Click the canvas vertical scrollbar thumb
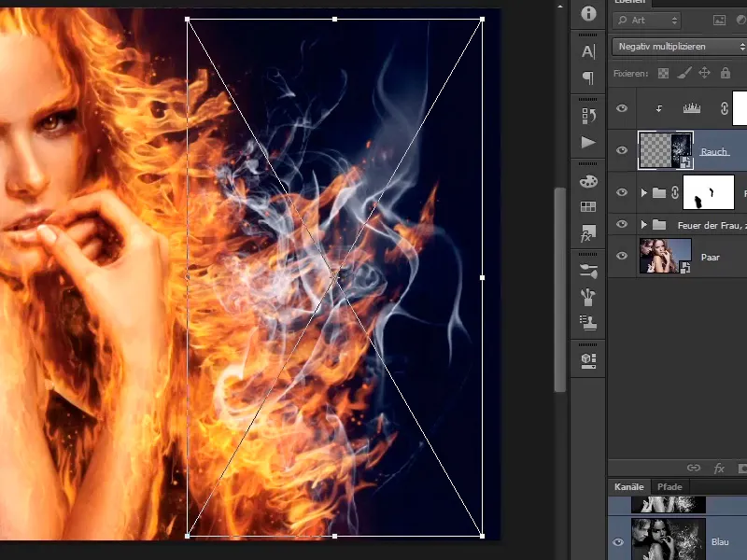Viewport: 747px width, 560px height. click(x=560, y=290)
